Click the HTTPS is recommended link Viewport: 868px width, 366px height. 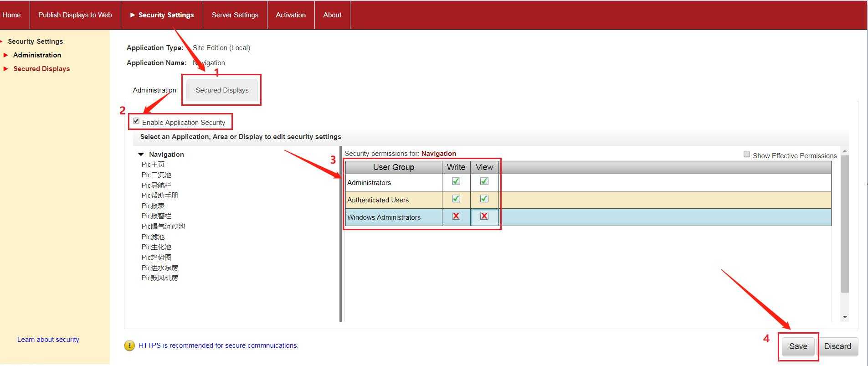[x=218, y=345]
